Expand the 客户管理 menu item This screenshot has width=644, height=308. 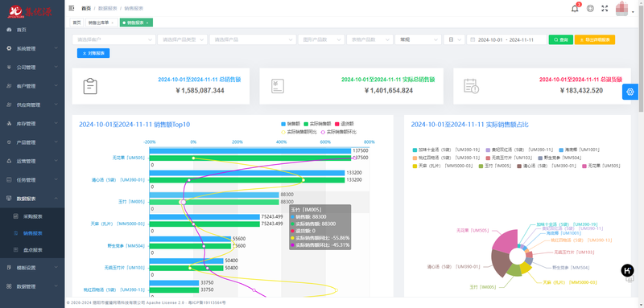pyautogui.click(x=32, y=86)
